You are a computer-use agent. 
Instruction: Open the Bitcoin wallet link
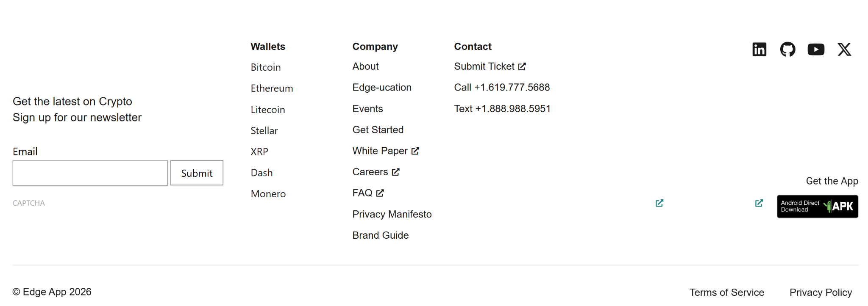(x=266, y=67)
